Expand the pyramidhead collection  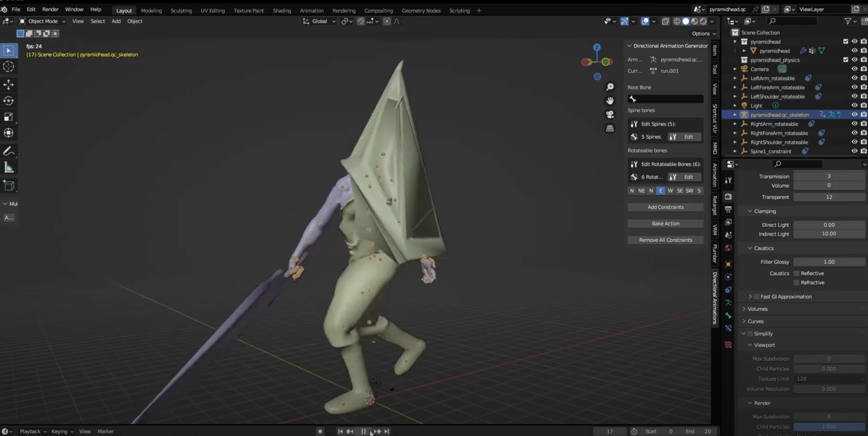[735, 41]
